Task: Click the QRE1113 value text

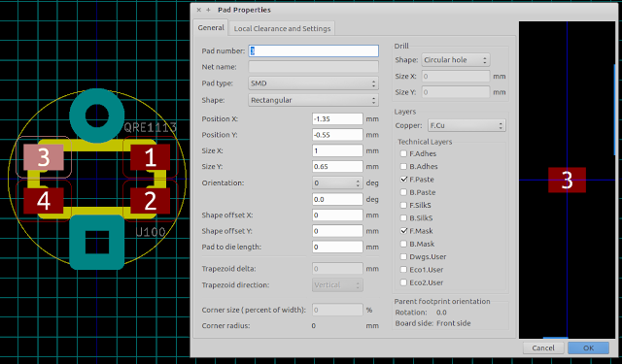Action: [x=150, y=127]
